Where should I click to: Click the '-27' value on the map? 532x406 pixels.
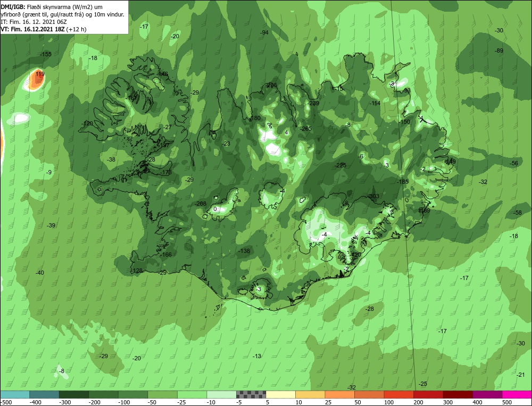pos(167,128)
